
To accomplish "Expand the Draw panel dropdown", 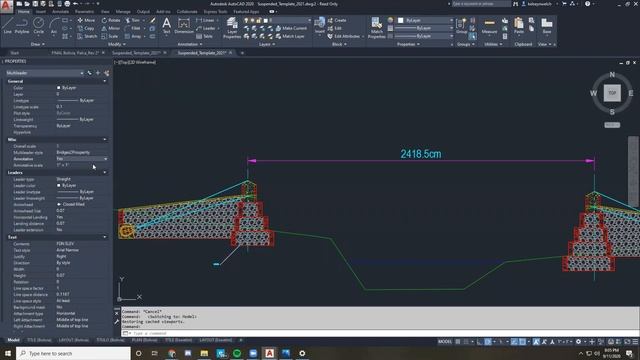I will click(x=38, y=44).
